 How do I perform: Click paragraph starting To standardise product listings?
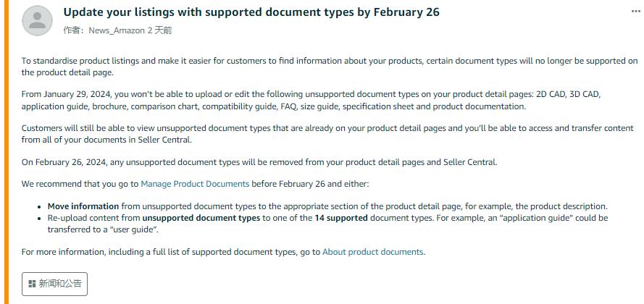point(330,67)
